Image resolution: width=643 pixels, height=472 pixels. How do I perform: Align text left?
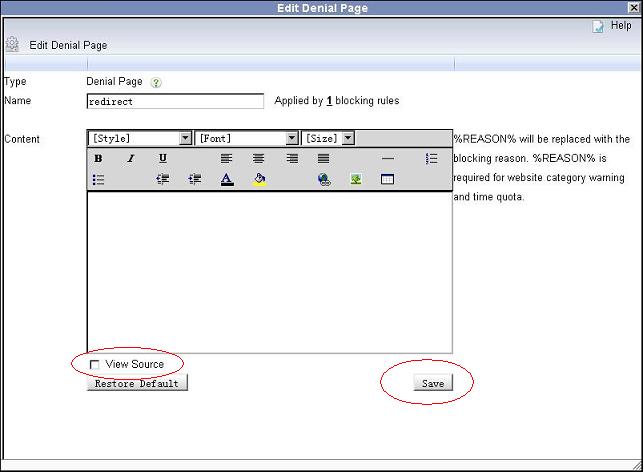click(226, 158)
